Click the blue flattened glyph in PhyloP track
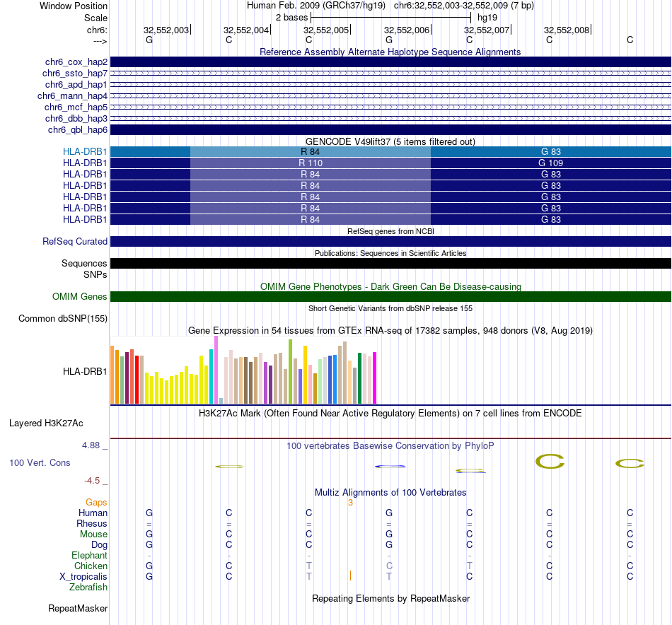The image size is (672, 625). point(390,466)
